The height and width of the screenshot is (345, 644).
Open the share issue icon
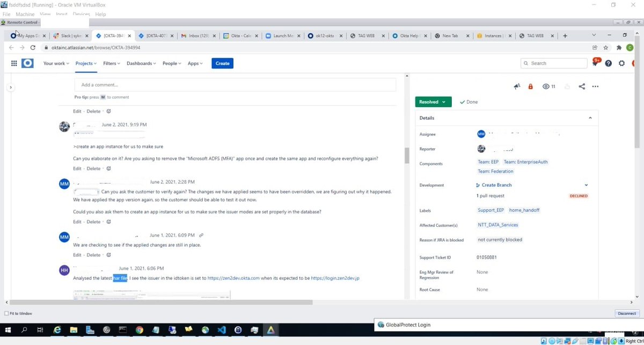click(x=582, y=86)
